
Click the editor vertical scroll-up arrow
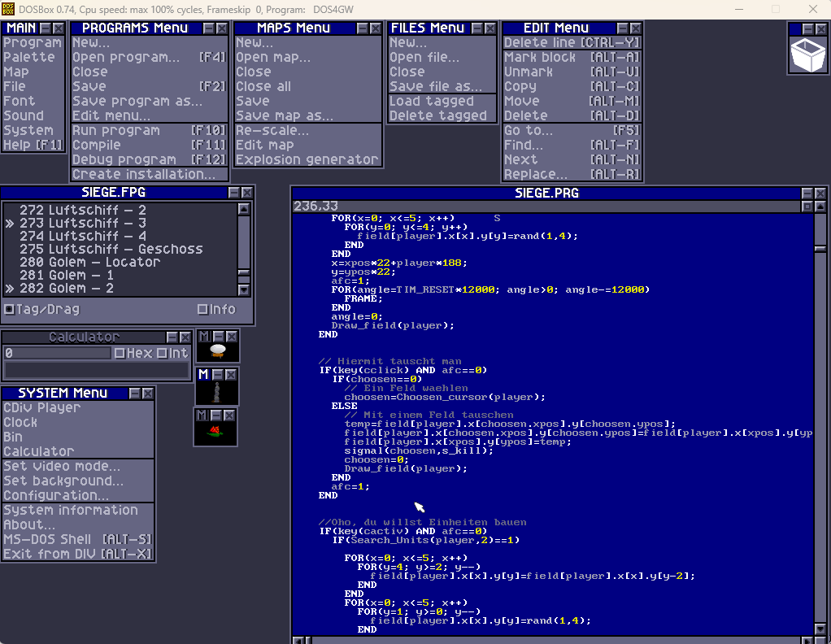820,207
